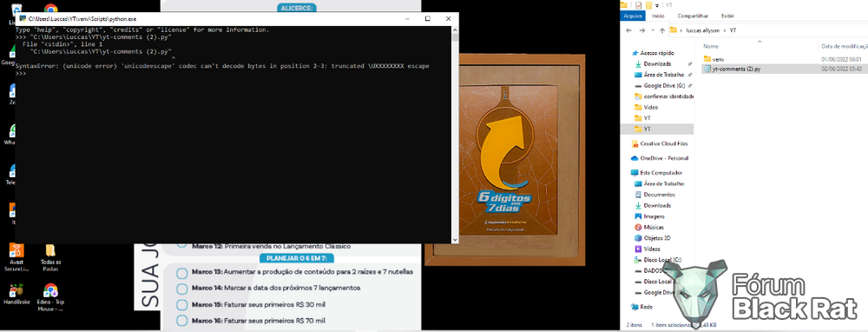Open the HandBrake desktop shortcut
The width and height of the screenshot is (868, 332).
(x=16, y=295)
